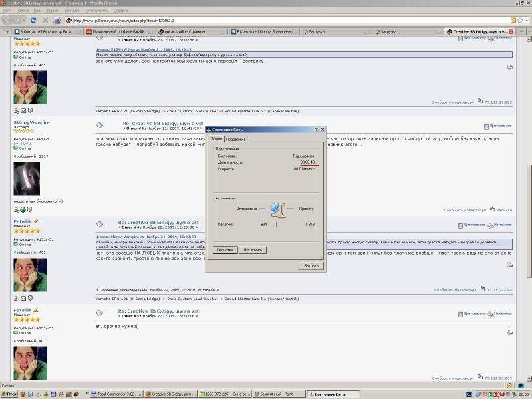Click the help question mark in network dialog

tap(315, 130)
